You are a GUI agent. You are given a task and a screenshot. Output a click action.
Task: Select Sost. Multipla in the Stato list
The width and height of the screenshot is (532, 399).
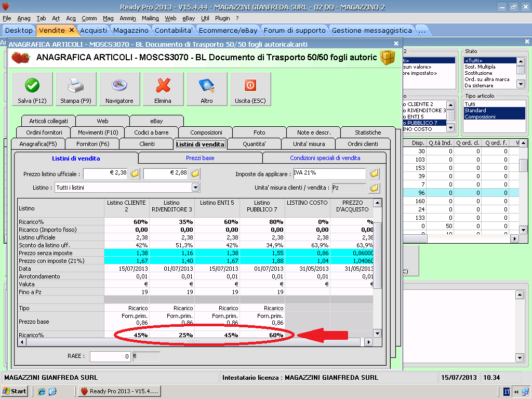(x=480, y=67)
